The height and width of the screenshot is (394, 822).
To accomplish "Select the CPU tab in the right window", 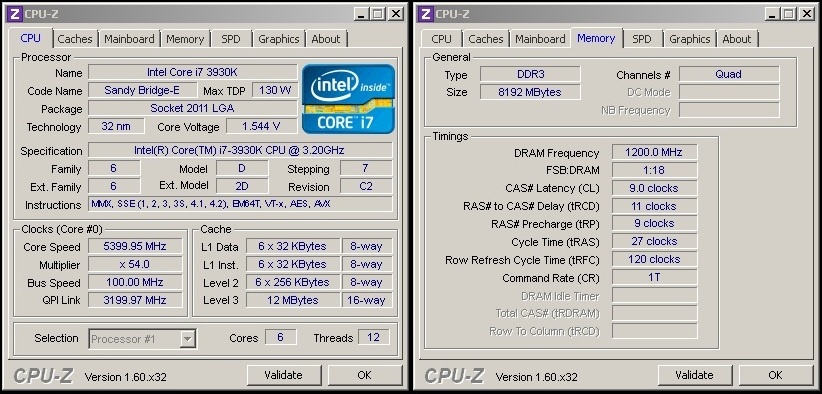I will 441,39.
